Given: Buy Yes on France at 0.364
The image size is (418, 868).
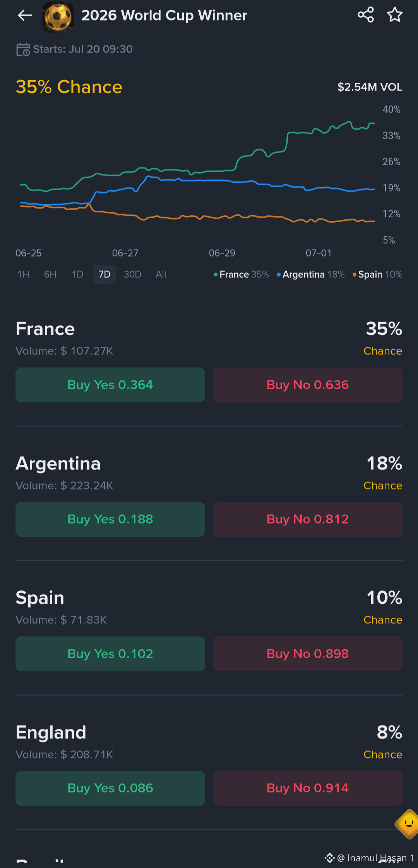Looking at the screenshot, I should [110, 385].
